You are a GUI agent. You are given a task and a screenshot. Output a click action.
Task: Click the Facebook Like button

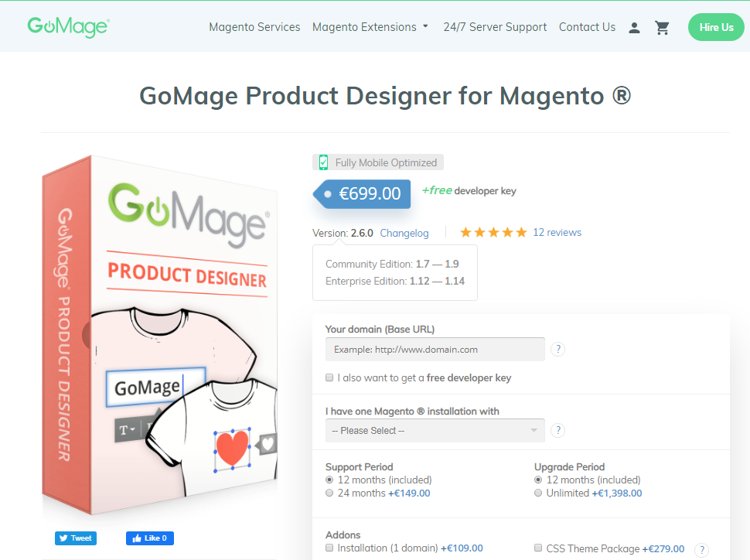point(150,538)
